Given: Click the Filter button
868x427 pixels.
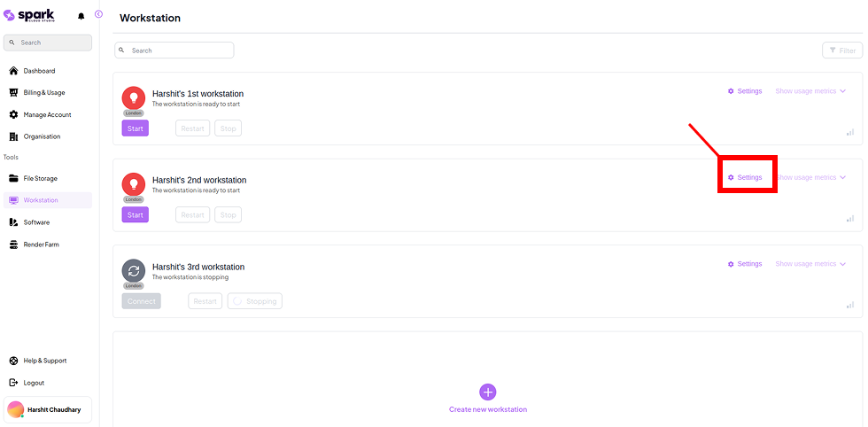Looking at the screenshot, I should [x=842, y=50].
